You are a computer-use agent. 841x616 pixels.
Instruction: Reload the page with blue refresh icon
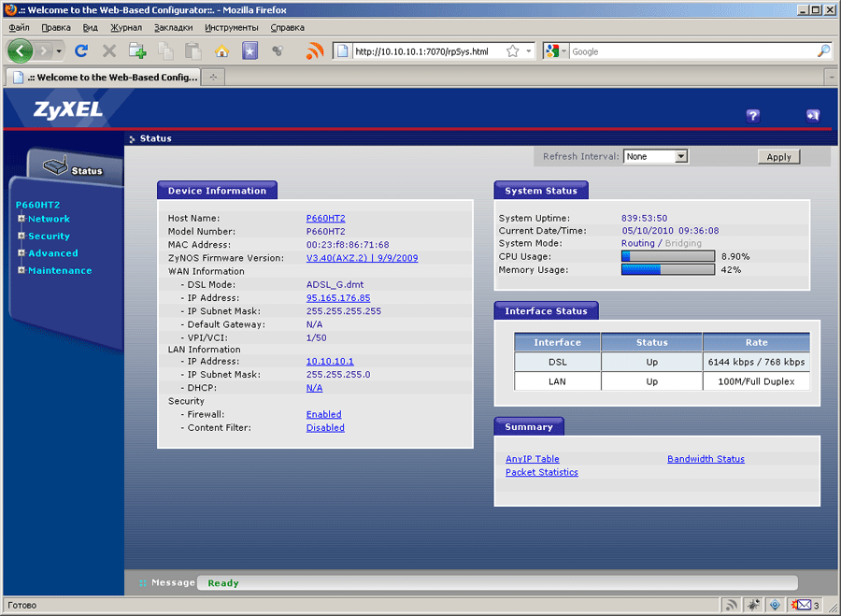point(81,51)
